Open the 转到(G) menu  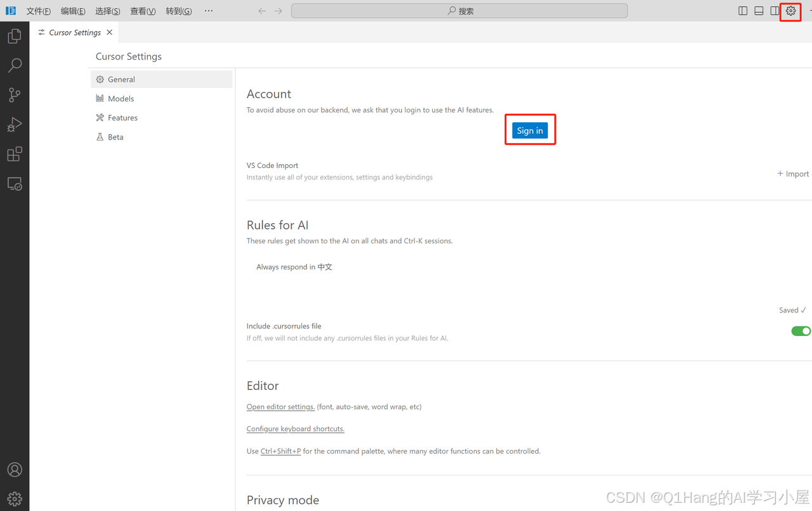(179, 11)
